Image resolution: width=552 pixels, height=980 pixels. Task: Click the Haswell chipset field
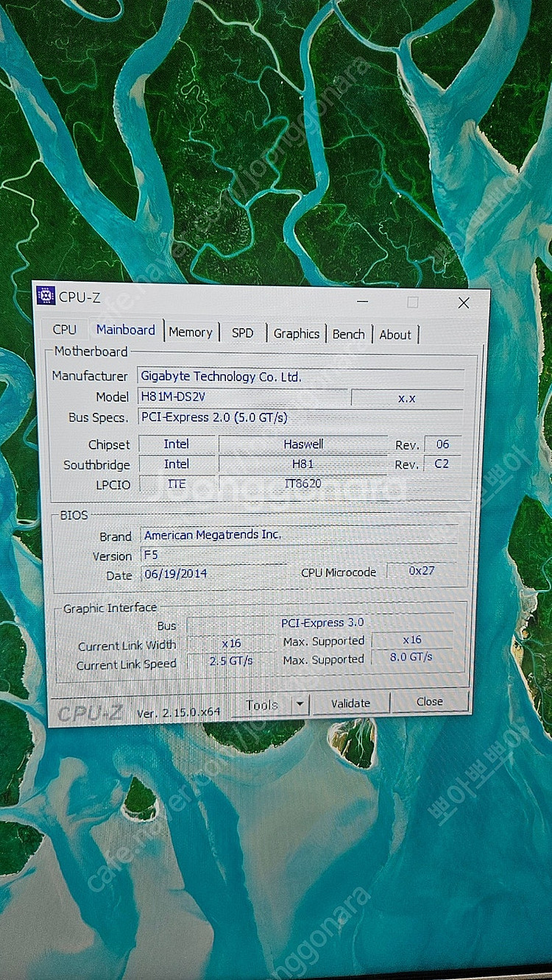pyautogui.click(x=303, y=444)
